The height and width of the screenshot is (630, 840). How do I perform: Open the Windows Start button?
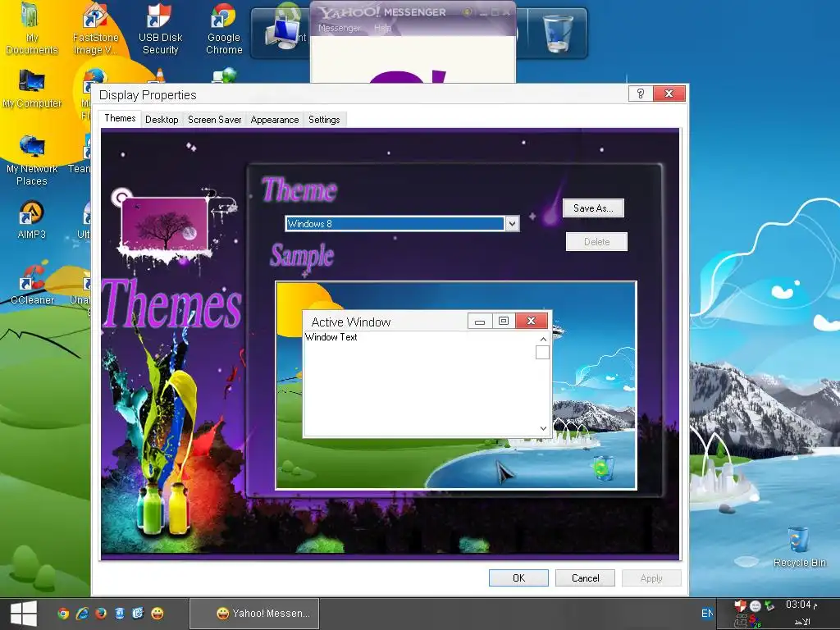24,614
